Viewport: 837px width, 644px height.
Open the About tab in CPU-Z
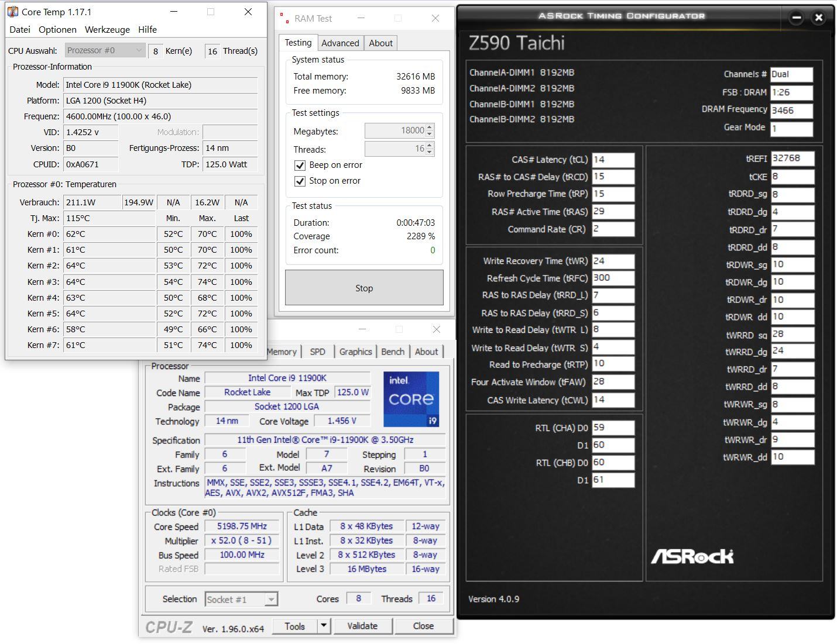pos(427,352)
